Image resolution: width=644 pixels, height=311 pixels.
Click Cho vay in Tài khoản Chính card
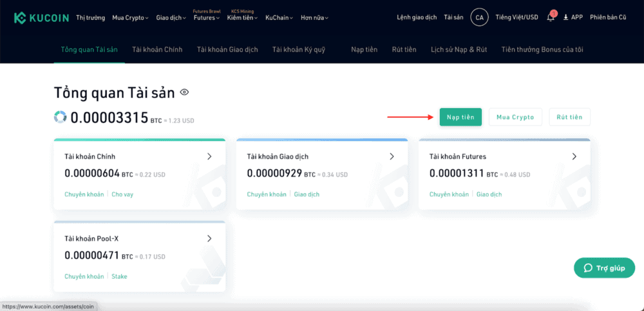122,194
